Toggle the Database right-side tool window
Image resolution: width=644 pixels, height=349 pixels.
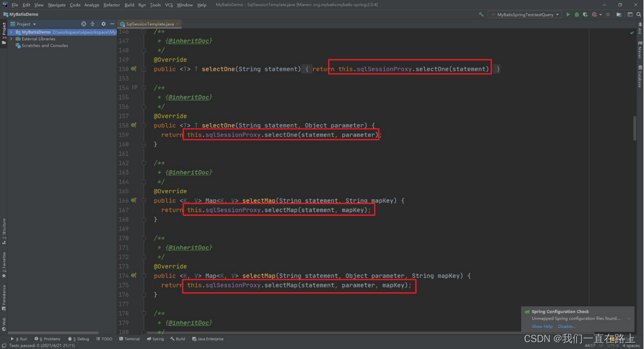[x=640, y=76]
